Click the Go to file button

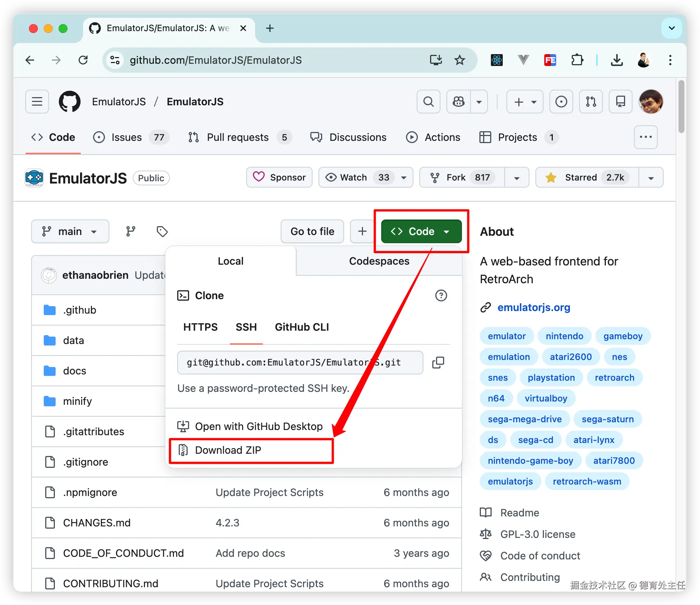click(x=312, y=231)
